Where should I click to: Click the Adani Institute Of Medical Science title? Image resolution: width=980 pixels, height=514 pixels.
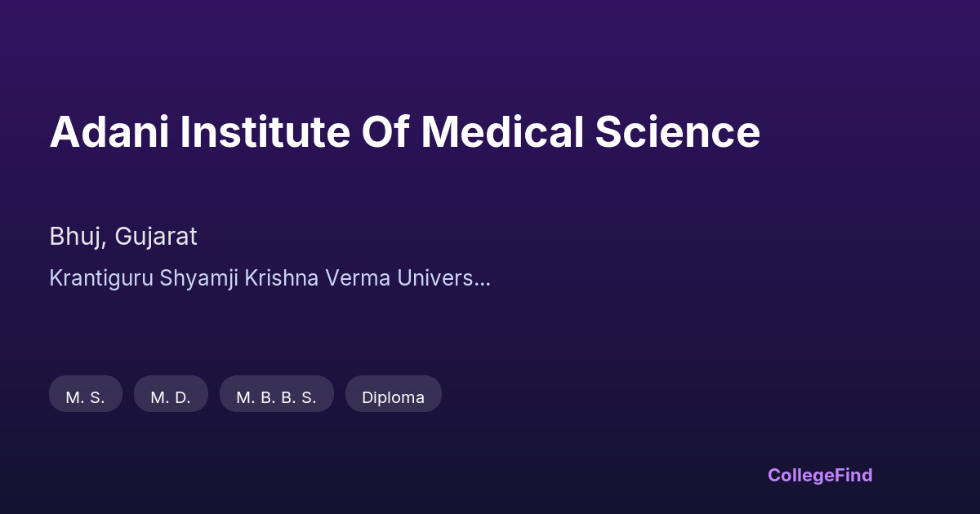(404, 132)
